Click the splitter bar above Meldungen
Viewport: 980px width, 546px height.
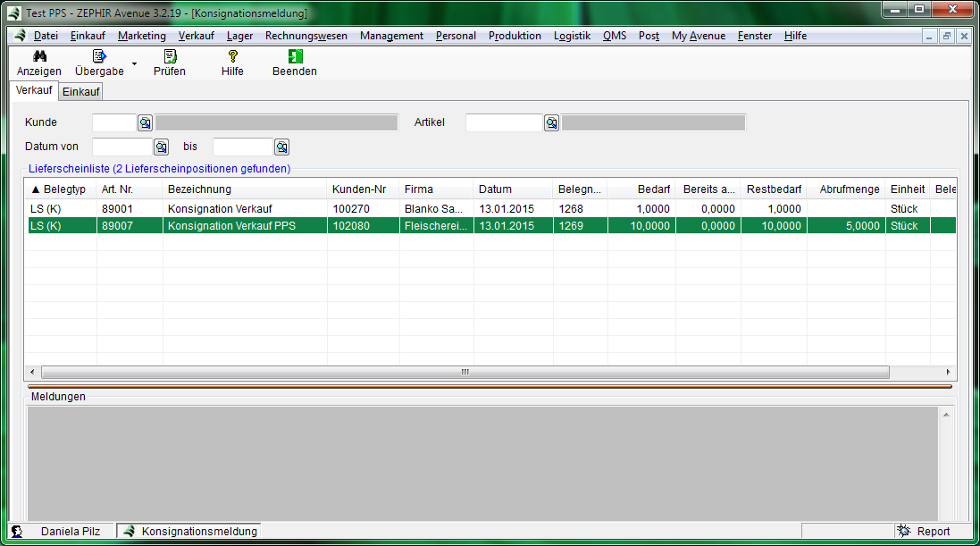coord(490,386)
